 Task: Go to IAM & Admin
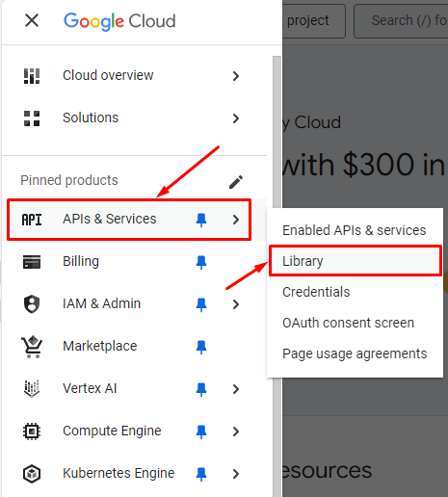(102, 303)
